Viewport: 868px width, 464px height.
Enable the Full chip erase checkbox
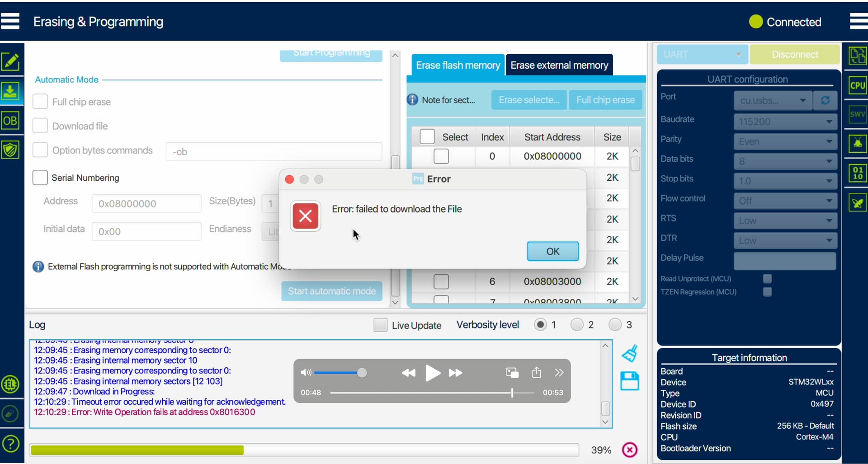pyautogui.click(x=40, y=102)
